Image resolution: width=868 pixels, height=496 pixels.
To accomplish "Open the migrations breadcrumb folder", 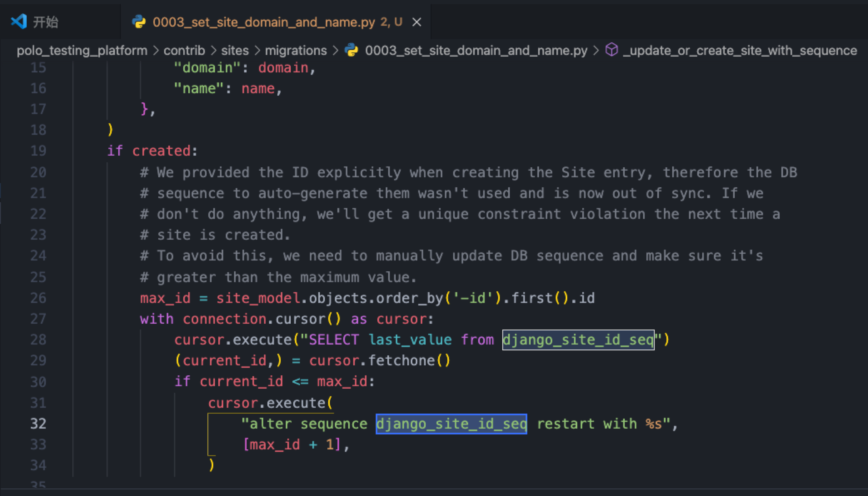I will tap(296, 51).
